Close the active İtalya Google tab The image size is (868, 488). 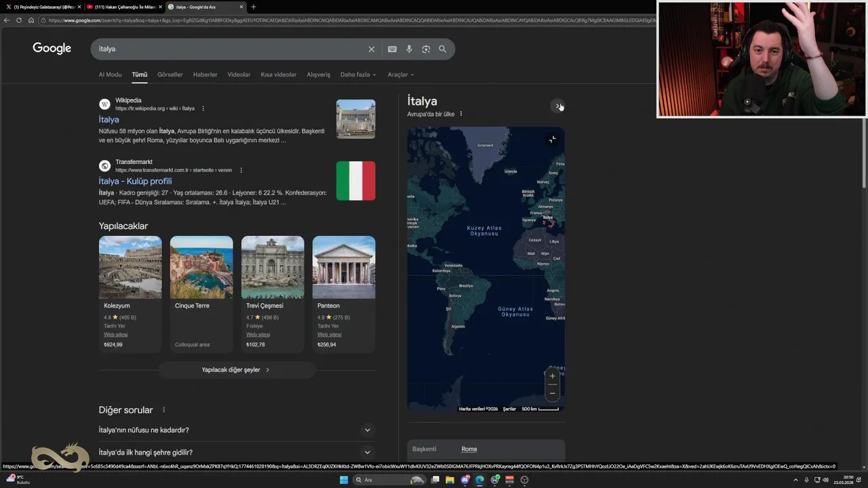(x=241, y=7)
